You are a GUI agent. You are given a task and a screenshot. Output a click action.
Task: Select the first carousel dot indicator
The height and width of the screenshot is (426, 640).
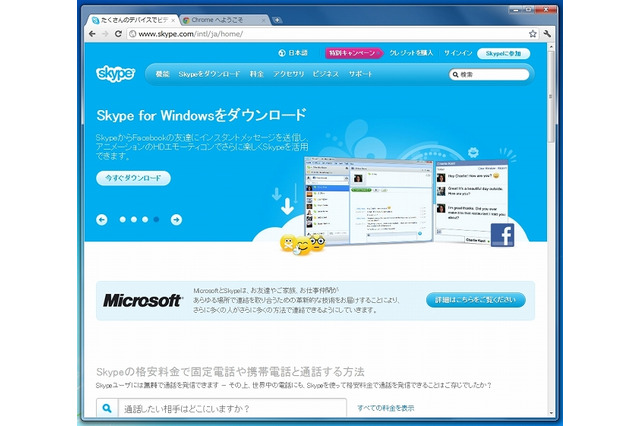(122, 219)
